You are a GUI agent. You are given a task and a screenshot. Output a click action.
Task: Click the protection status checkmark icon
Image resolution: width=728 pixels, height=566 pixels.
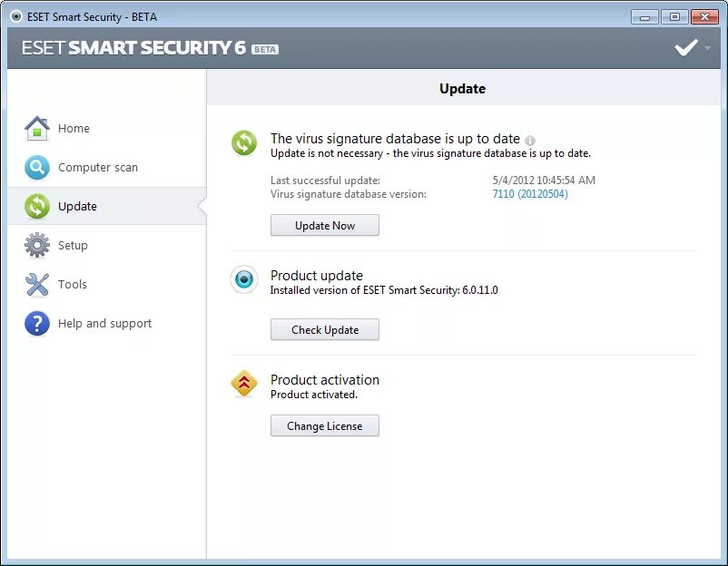tap(686, 47)
